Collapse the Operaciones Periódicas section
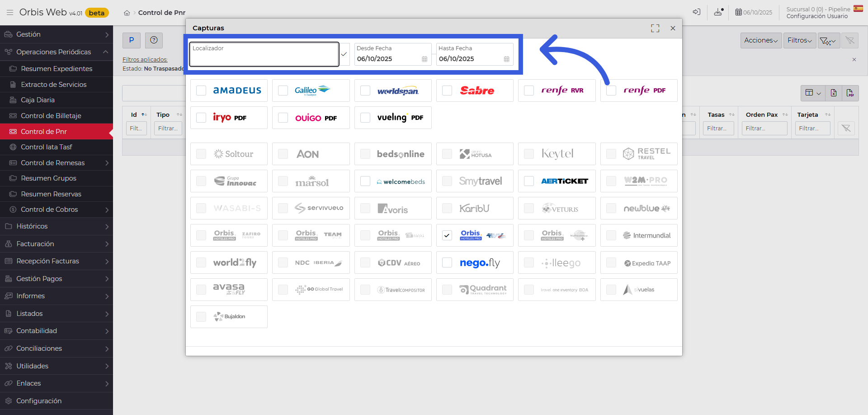 (x=57, y=52)
